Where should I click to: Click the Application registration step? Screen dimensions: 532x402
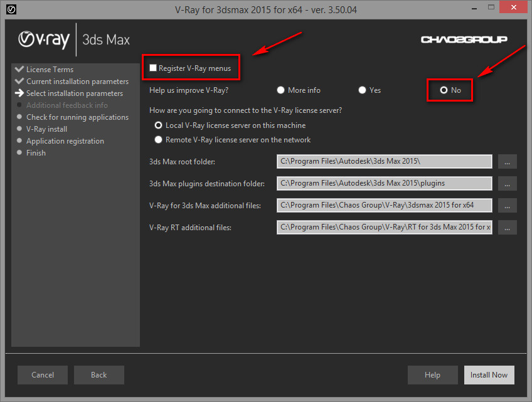(65, 140)
